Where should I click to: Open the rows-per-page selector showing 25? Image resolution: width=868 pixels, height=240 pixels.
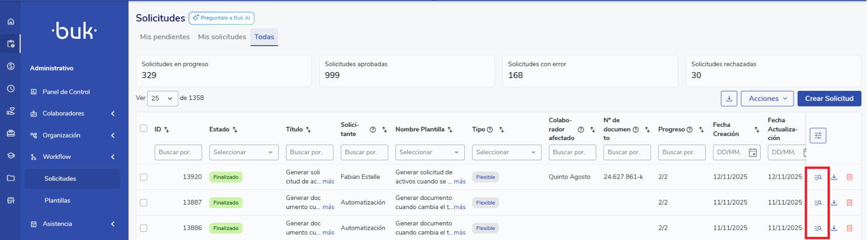point(162,98)
